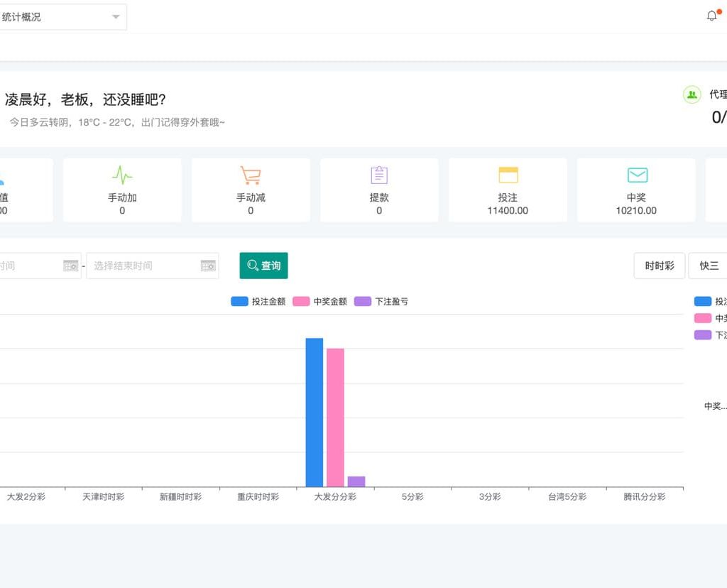Open the end date calendar picker icon
The width and height of the screenshot is (727, 588).
(207, 266)
